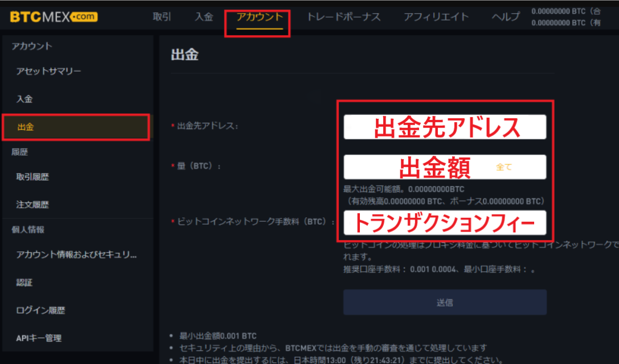Click the 量（BTC） amount input field

click(445, 167)
